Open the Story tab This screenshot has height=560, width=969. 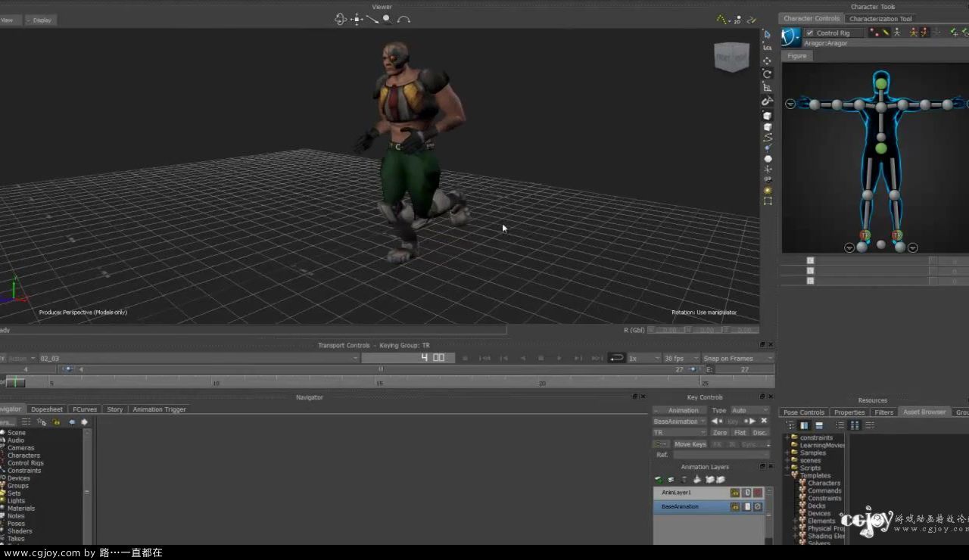[114, 409]
